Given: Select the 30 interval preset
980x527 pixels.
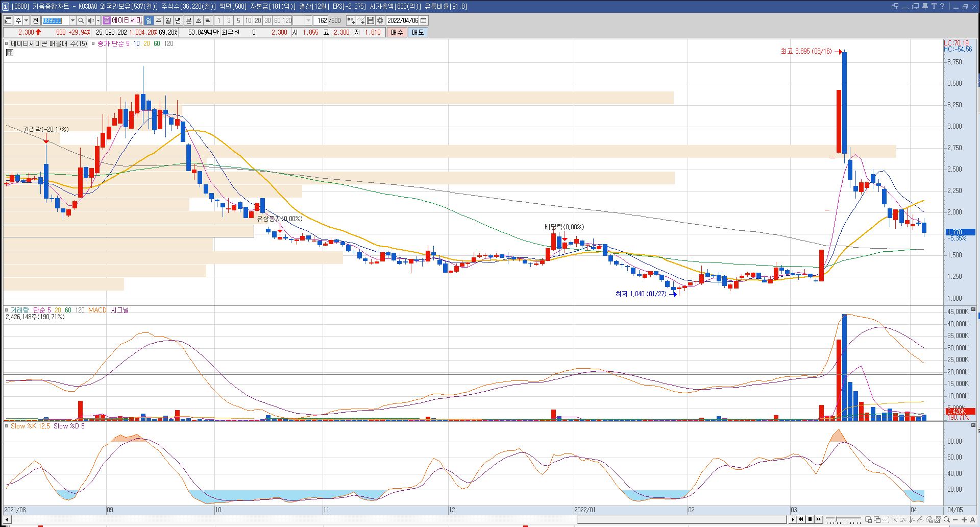Looking at the screenshot, I should click(x=267, y=20).
